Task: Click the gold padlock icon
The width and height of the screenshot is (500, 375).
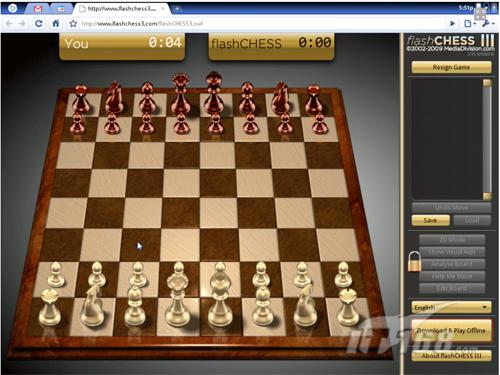Action: pyautogui.click(x=415, y=261)
